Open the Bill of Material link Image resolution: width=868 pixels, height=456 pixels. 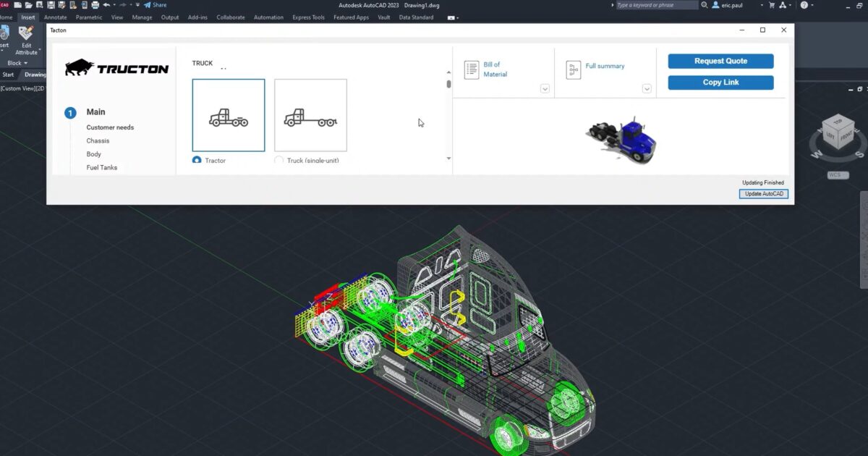(x=495, y=69)
